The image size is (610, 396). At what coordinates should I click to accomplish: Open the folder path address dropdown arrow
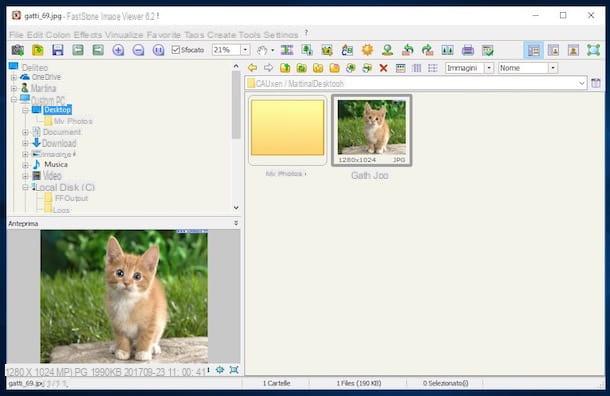click(582, 83)
